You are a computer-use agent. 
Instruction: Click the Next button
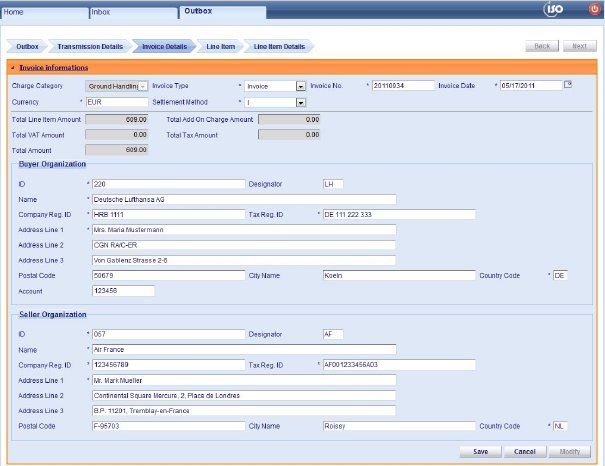click(x=579, y=46)
